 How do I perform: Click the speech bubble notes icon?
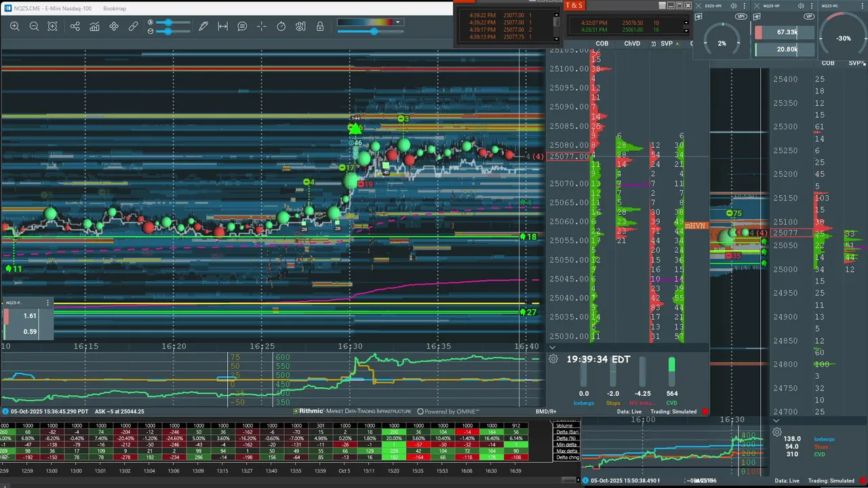242,26
